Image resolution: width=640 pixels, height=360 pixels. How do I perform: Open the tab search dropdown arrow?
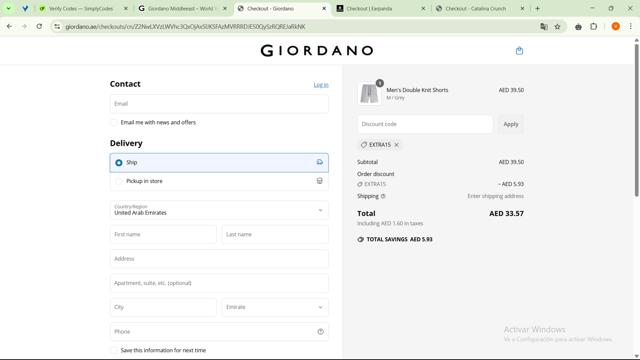[x=9, y=9]
